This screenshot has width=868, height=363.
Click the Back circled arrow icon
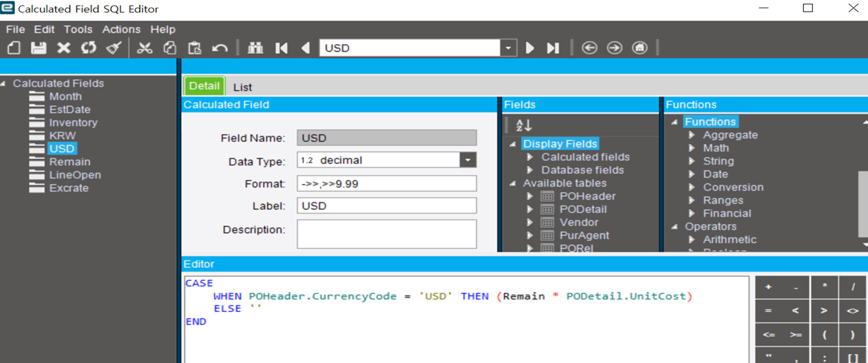coord(589,48)
